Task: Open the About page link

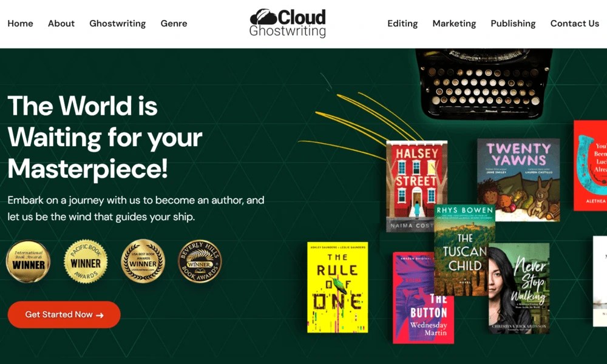Action: (x=61, y=24)
